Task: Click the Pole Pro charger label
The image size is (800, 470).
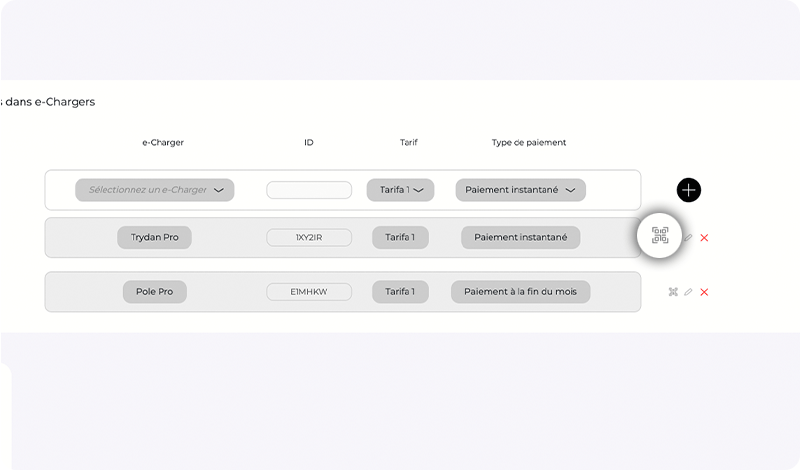Action: (154, 292)
